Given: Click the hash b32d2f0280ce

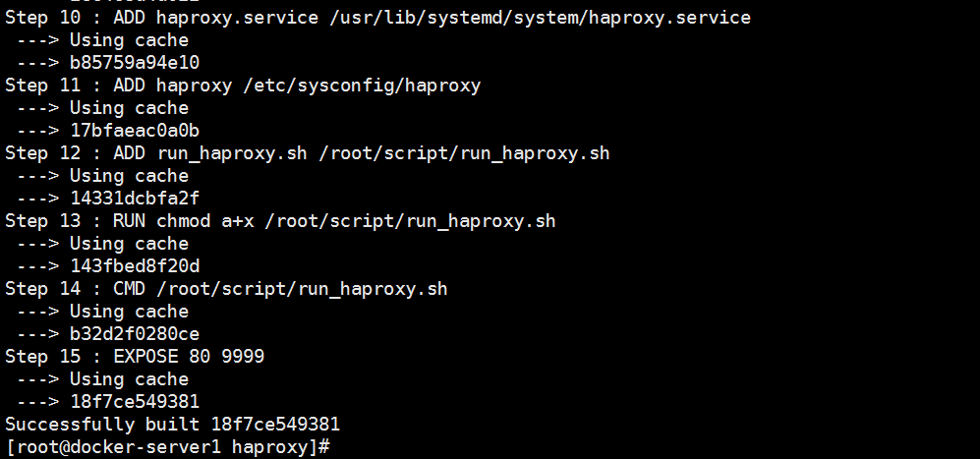Looking at the screenshot, I should [x=135, y=333].
